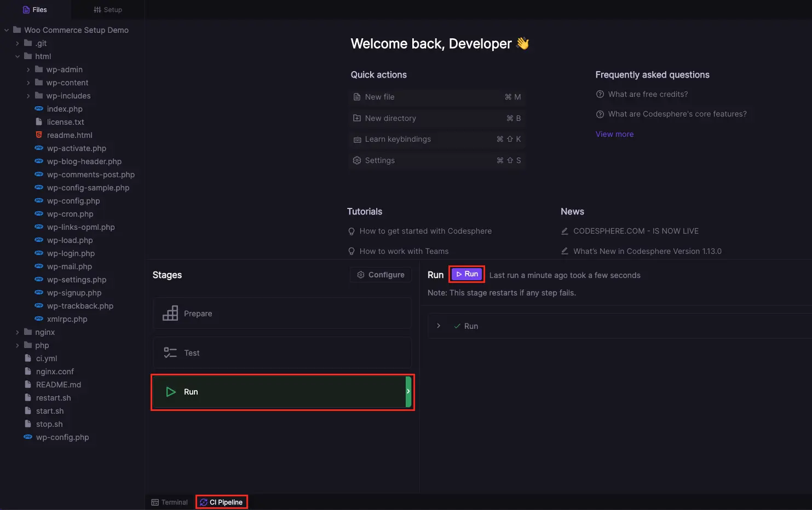Viewport: 812px width, 510px height.
Task: Expand the nginx folder
Action: tap(17, 332)
